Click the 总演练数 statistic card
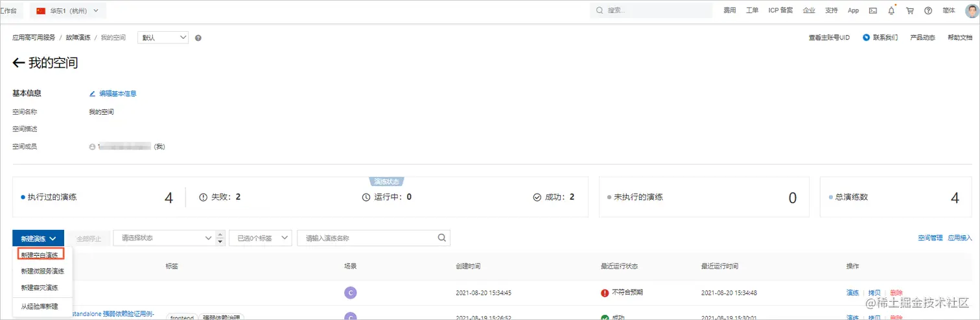Viewport: 980px width, 320px height. [x=896, y=197]
